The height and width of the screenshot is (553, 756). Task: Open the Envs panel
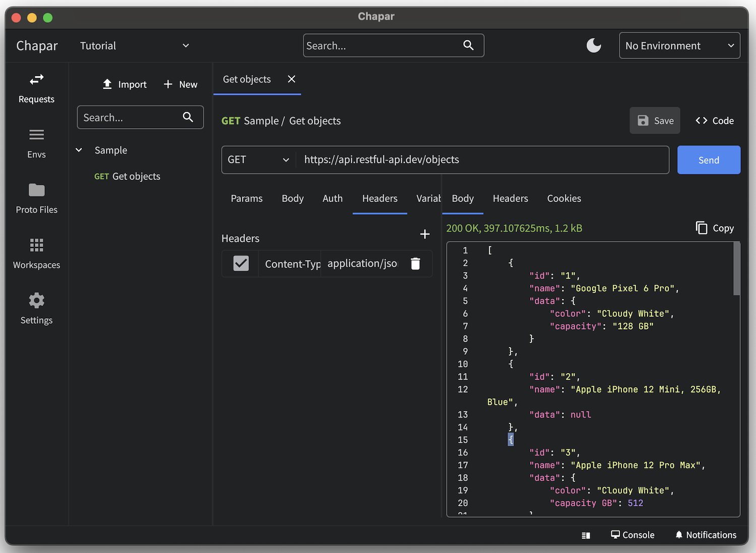pyautogui.click(x=36, y=143)
